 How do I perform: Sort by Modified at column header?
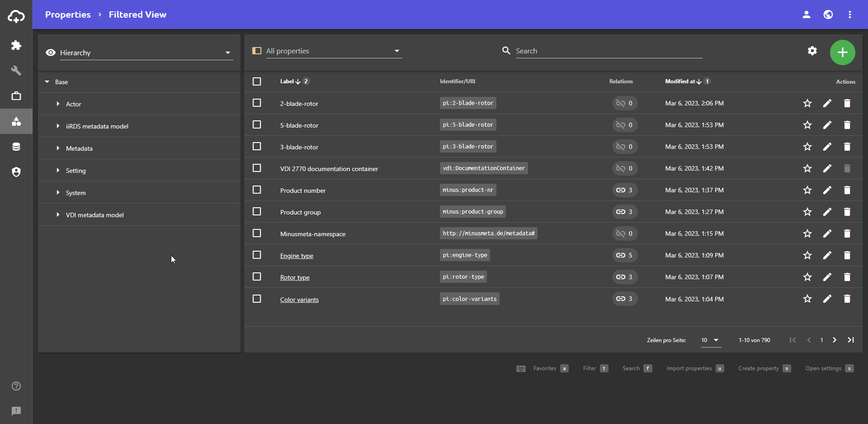[680, 81]
